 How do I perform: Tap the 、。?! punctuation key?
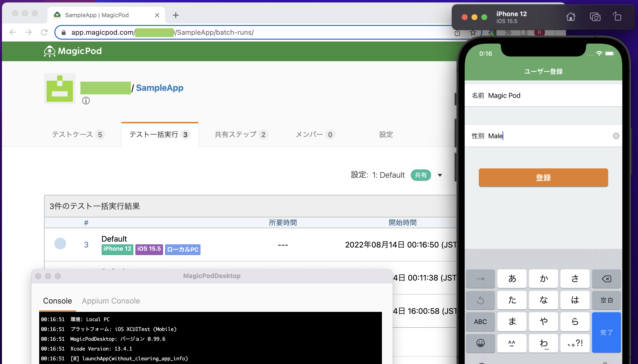point(575,343)
